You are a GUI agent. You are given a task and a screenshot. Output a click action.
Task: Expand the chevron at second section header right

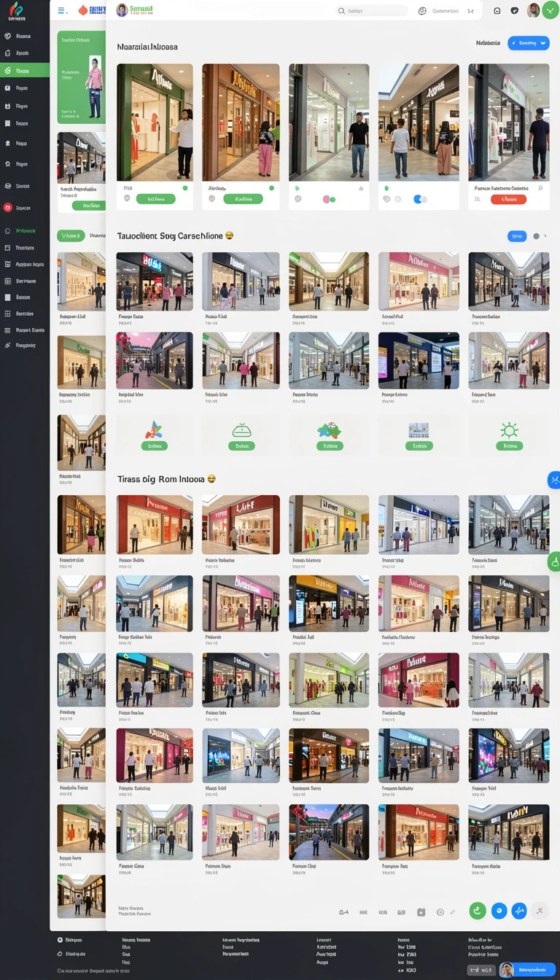click(545, 236)
